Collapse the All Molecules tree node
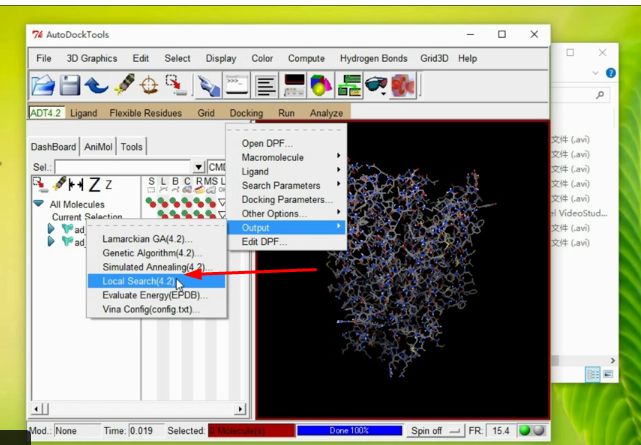The image size is (641, 445). (x=39, y=203)
